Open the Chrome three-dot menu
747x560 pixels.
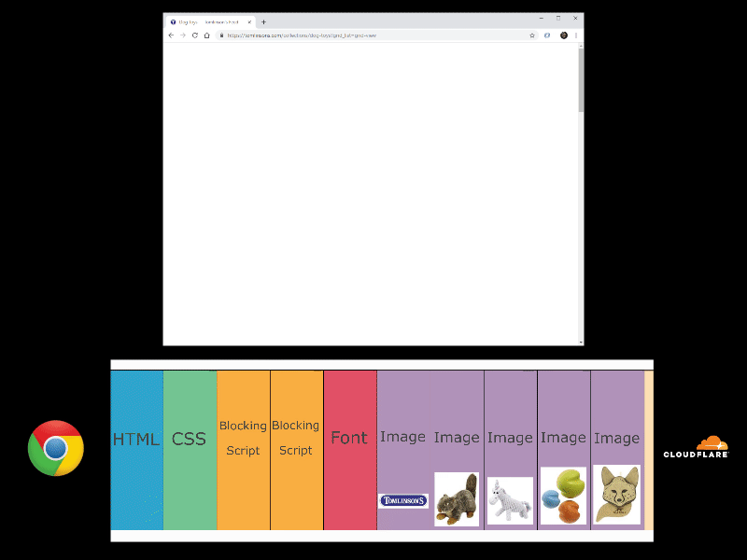576,35
